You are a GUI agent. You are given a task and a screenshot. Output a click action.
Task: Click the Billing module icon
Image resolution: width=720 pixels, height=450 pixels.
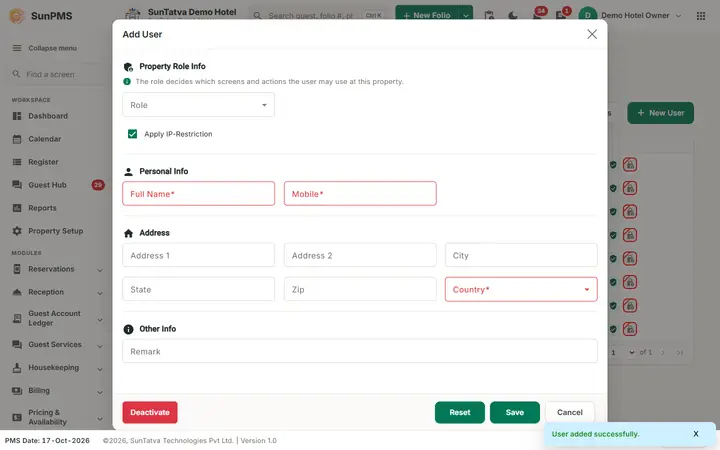17,391
